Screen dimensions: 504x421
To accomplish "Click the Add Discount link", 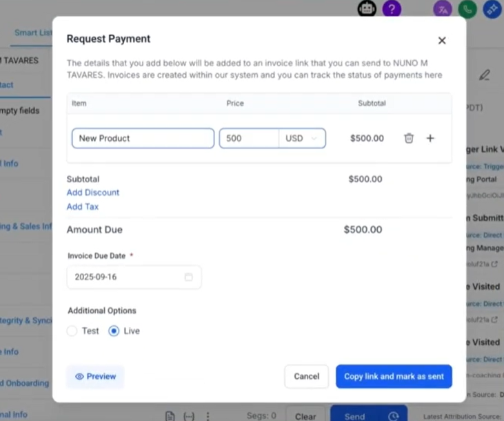I will (x=93, y=193).
